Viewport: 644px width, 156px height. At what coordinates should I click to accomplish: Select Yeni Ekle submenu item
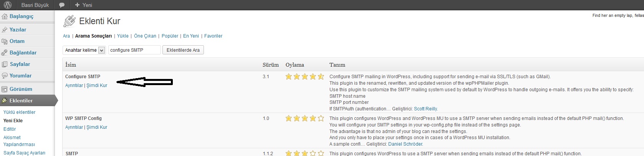click(x=13, y=121)
